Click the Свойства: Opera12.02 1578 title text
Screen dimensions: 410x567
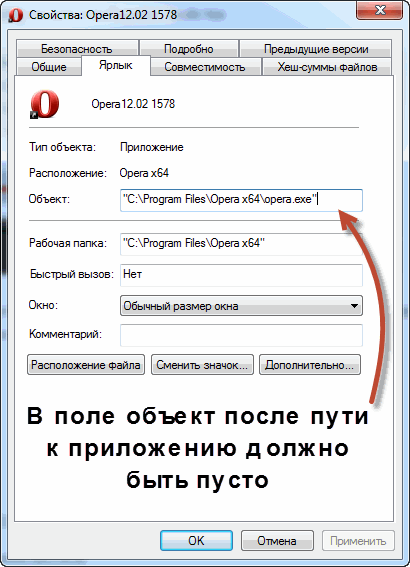pos(103,15)
